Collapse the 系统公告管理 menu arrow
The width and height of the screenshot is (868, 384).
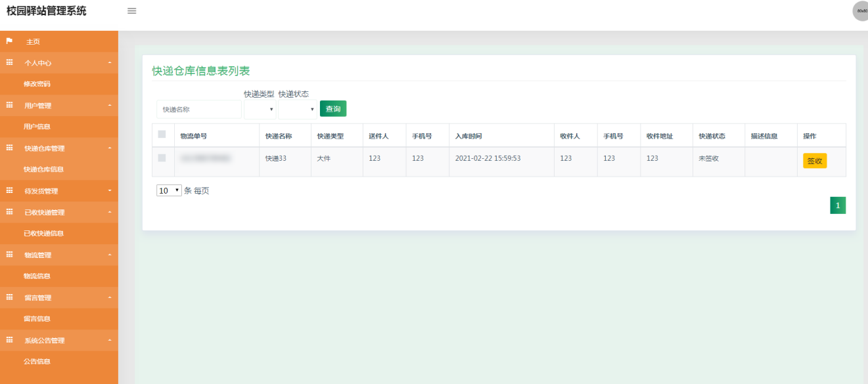(110, 340)
